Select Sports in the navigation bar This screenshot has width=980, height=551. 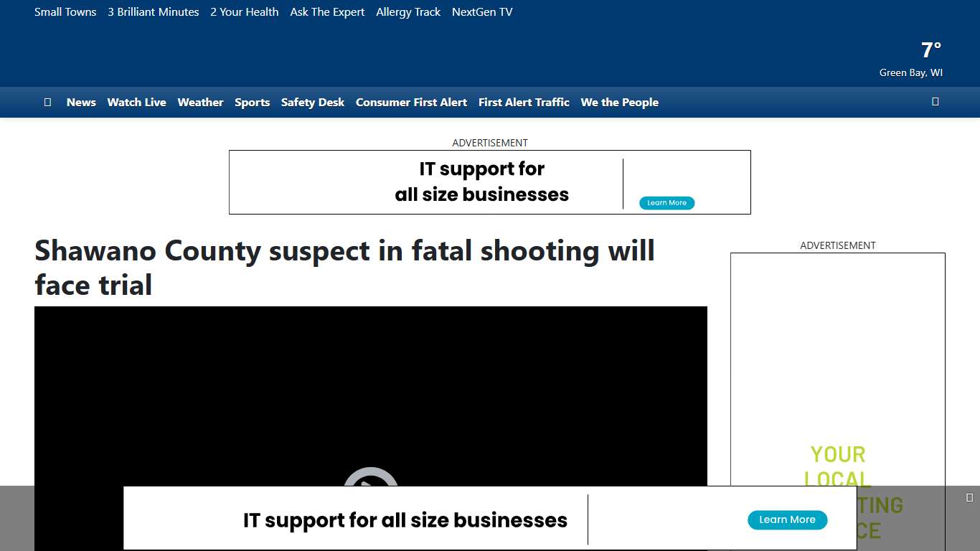(x=252, y=103)
